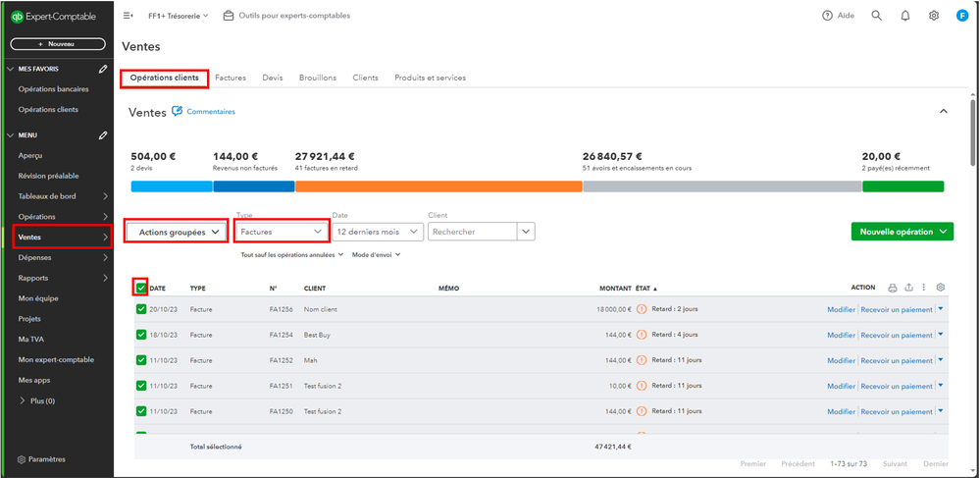Click Modifier for the FA1256 invoice
The image size is (980, 478).
click(x=842, y=309)
